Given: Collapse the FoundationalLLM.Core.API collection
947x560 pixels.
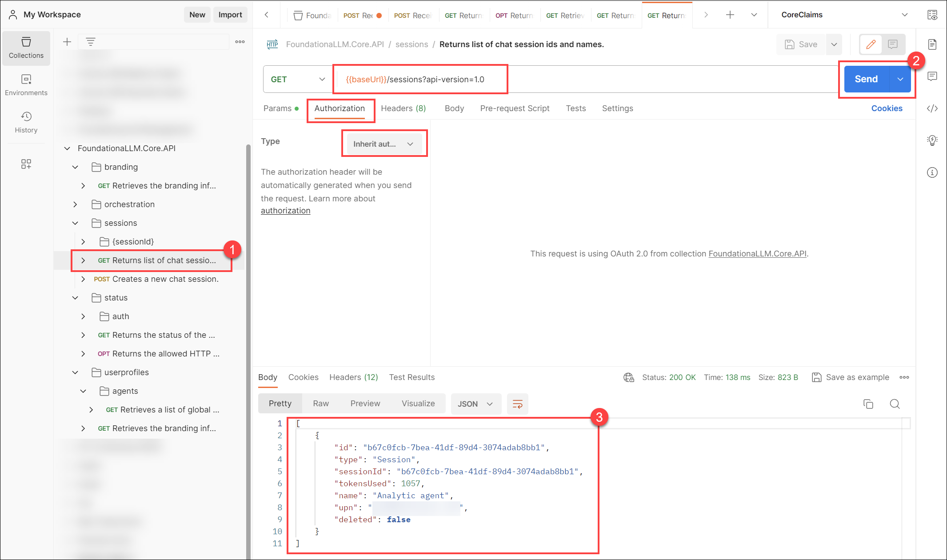Looking at the screenshot, I should tap(67, 148).
